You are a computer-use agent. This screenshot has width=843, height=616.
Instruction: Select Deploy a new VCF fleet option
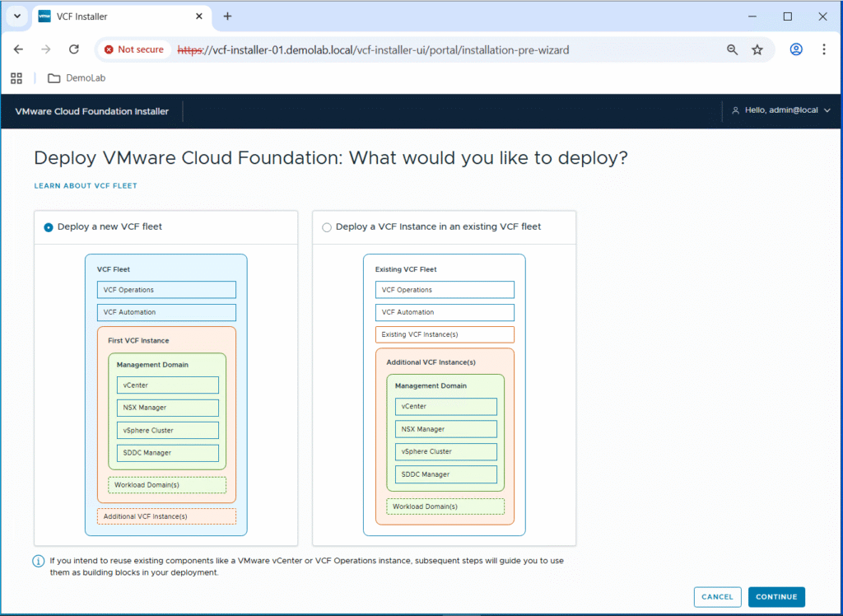(49, 227)
